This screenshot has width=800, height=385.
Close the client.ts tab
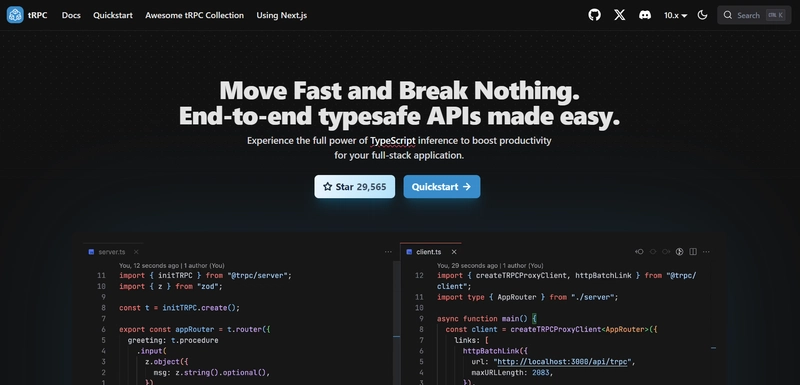click(454, 252)
